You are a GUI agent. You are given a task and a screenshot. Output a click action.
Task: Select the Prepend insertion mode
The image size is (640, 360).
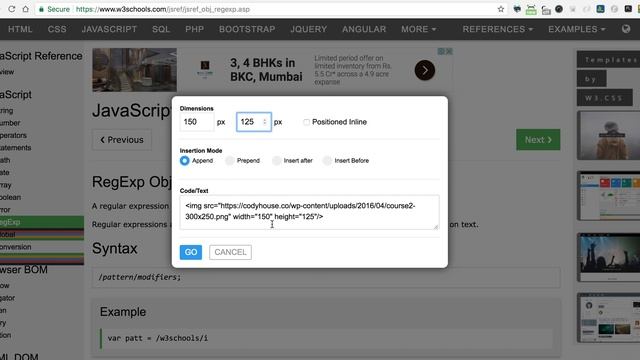pos(230,160)
